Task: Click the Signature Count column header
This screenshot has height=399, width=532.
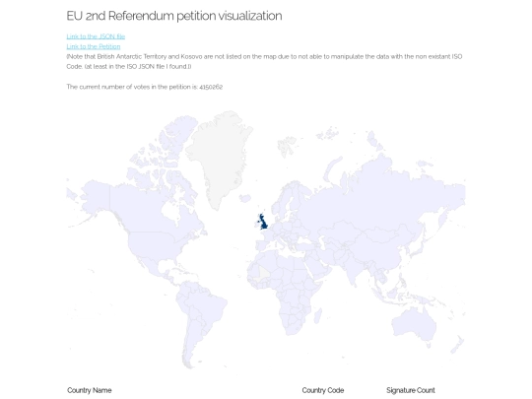Action: tap(411, 390)
